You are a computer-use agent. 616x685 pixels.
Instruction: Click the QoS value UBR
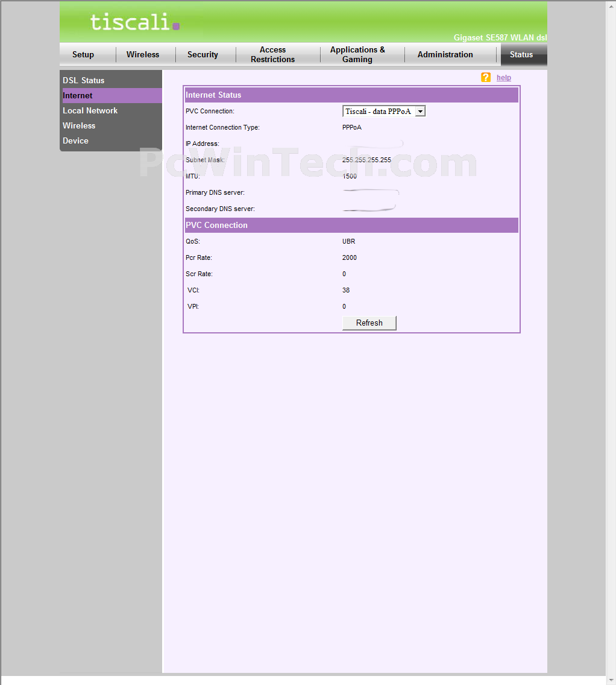[348, 242]
